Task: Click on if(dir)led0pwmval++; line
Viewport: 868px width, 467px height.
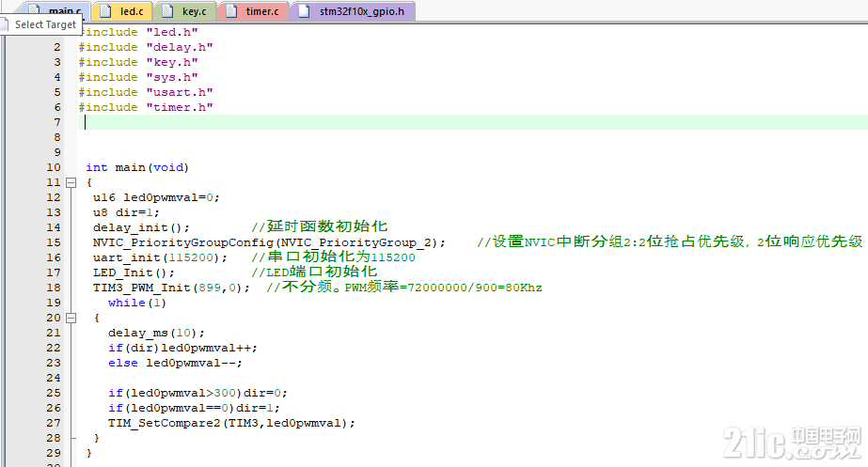Action: [182, 348]
